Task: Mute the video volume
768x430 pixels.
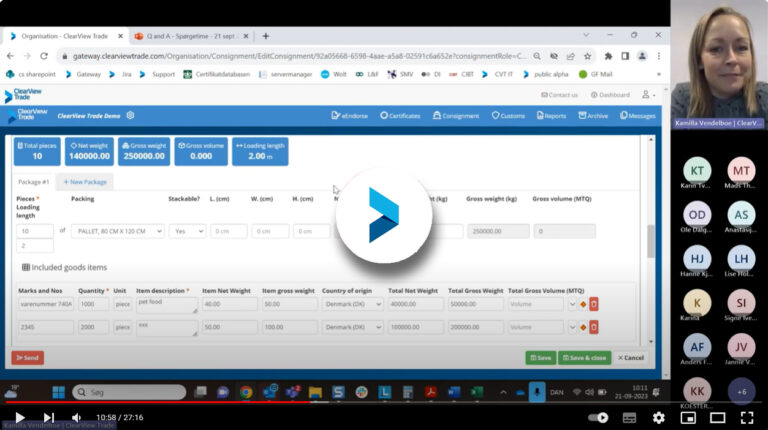Action: point(76,417)
